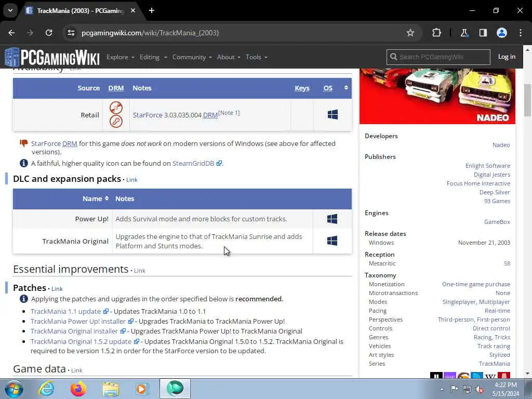Click the scrollbar down arrow
532x399 pixels.
point(528,374)
